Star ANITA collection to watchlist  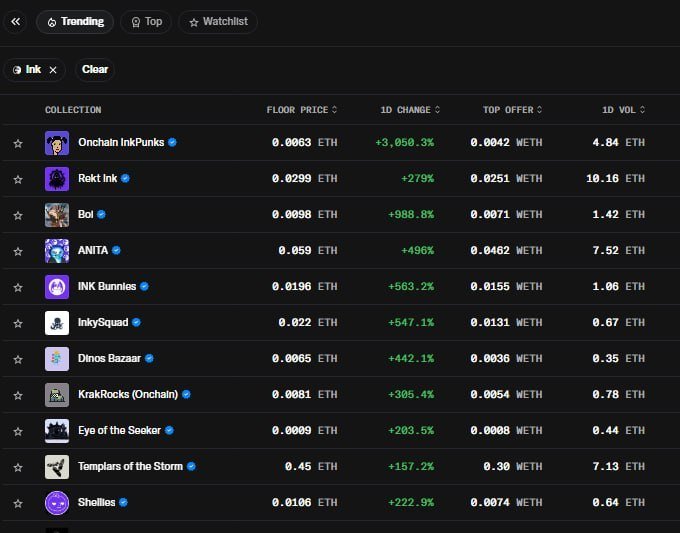tap(18, 251)
